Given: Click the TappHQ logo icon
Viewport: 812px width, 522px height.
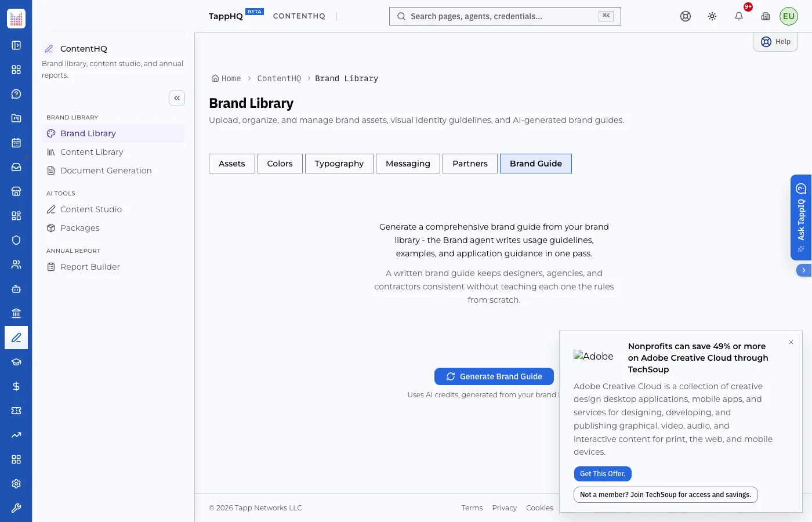Looking at the screenshot, I should pos(16,19).
